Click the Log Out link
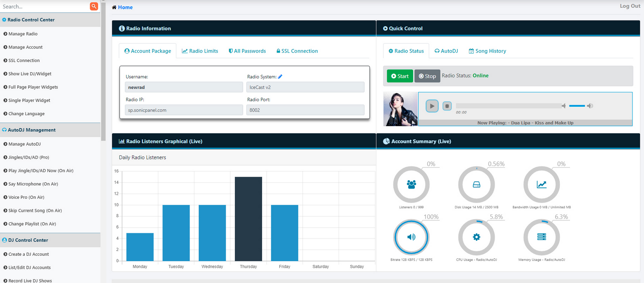 click(630, 6)
